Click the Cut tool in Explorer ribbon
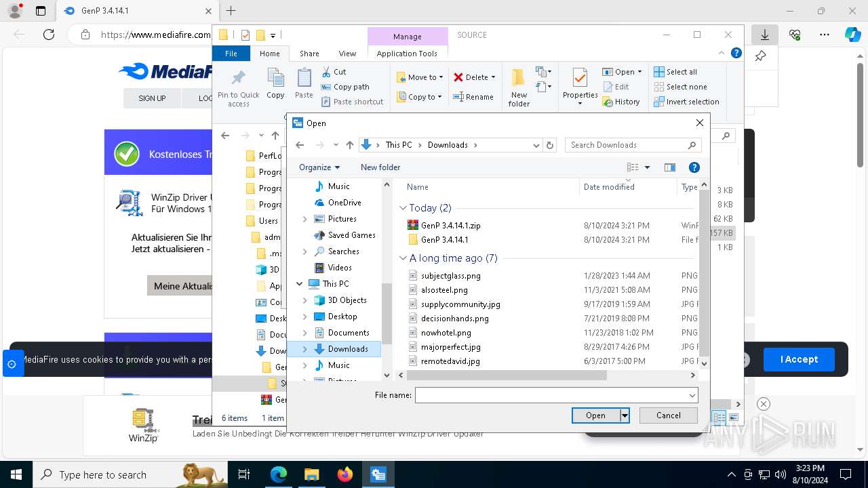The height and width of the screenshot is (488, 868). [334, 72]
